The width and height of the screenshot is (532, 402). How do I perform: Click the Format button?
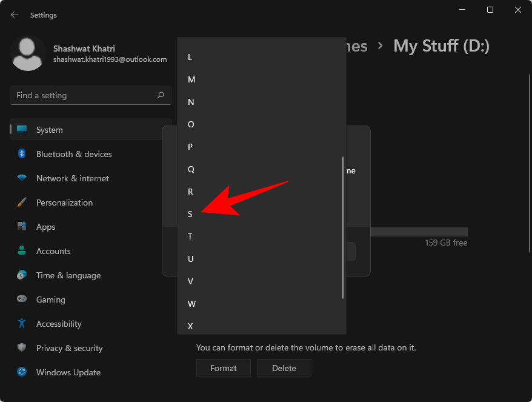pos(224,368)
